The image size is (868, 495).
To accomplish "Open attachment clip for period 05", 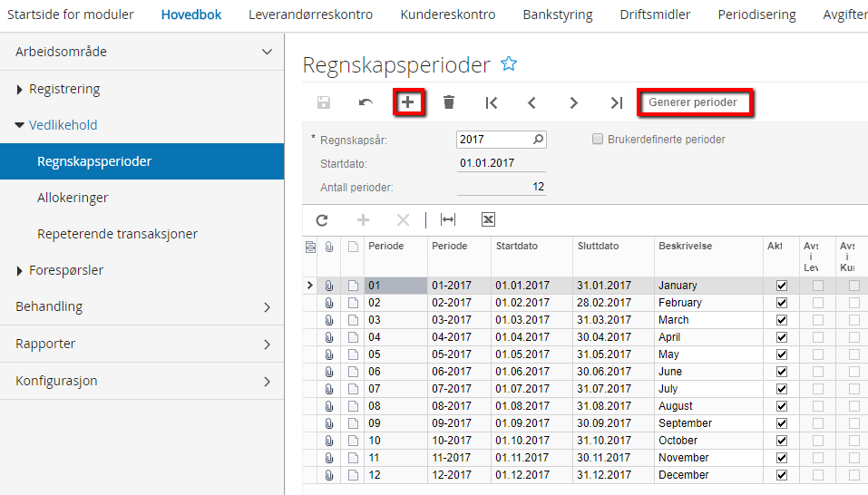I will pyautogui.click(x=329, y=354).
